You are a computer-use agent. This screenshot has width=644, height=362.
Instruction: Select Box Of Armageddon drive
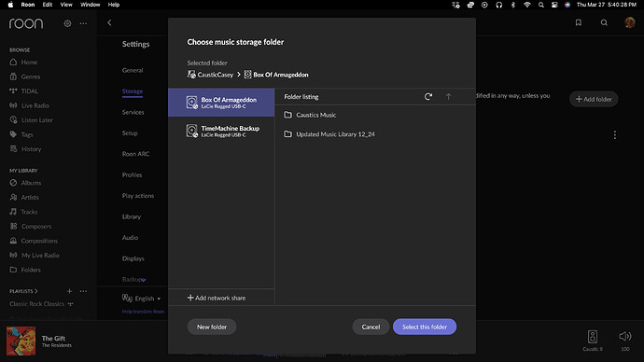click(221, 103)
